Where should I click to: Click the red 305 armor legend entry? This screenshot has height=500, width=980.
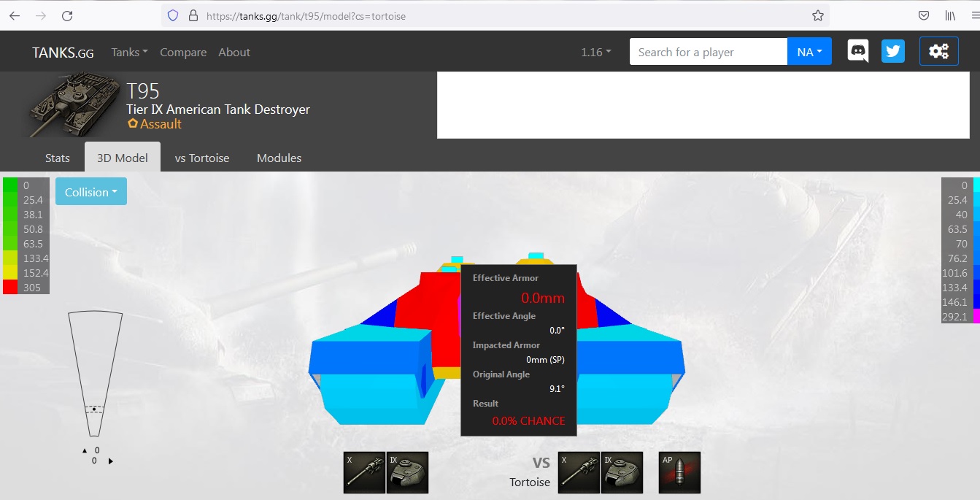[x=26, y=287]
